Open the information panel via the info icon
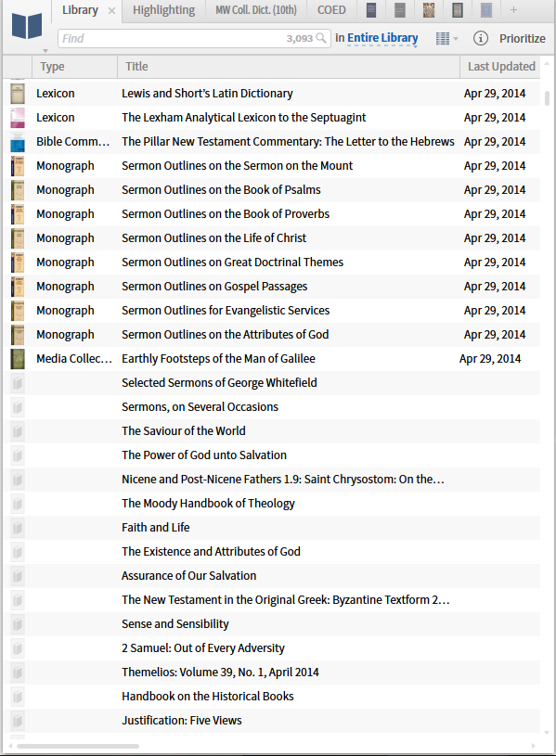556x756 pixels. [480, 38]
